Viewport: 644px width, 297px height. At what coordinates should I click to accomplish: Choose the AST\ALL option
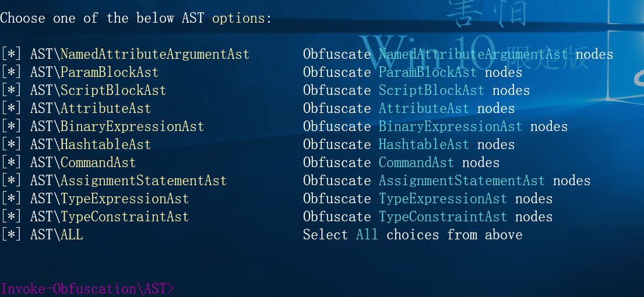click(x=57, y=235)
